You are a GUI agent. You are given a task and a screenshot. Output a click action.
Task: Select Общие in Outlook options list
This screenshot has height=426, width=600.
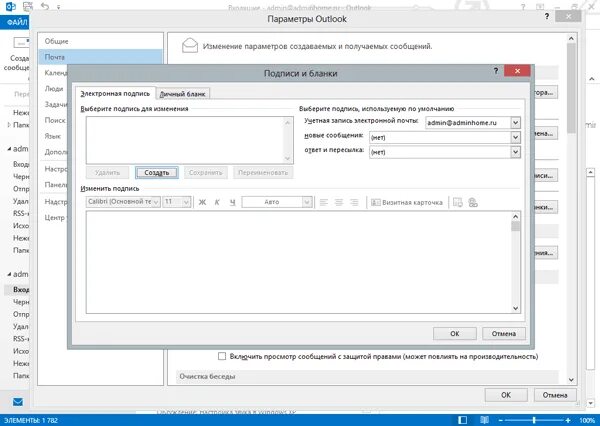coord(100,41)
